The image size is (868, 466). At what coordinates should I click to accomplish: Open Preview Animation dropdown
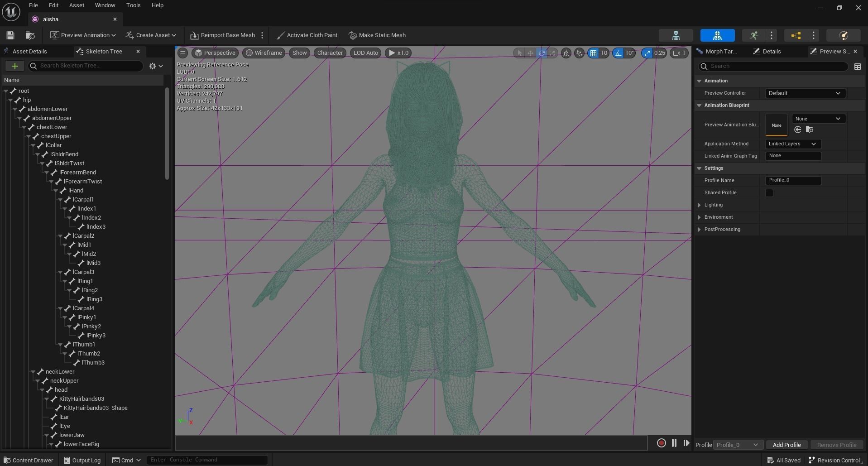83,35
